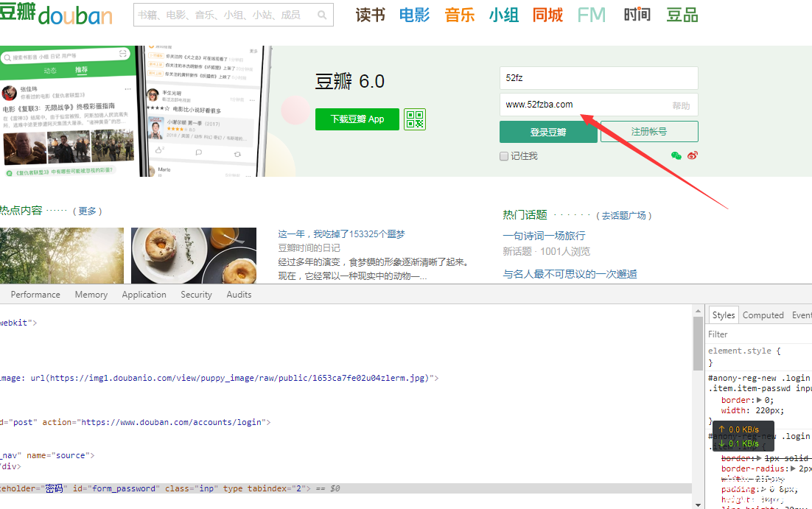Log in with the Weibo icon
The width and height of the screenshot is (812, 509).
pos(693,155)
